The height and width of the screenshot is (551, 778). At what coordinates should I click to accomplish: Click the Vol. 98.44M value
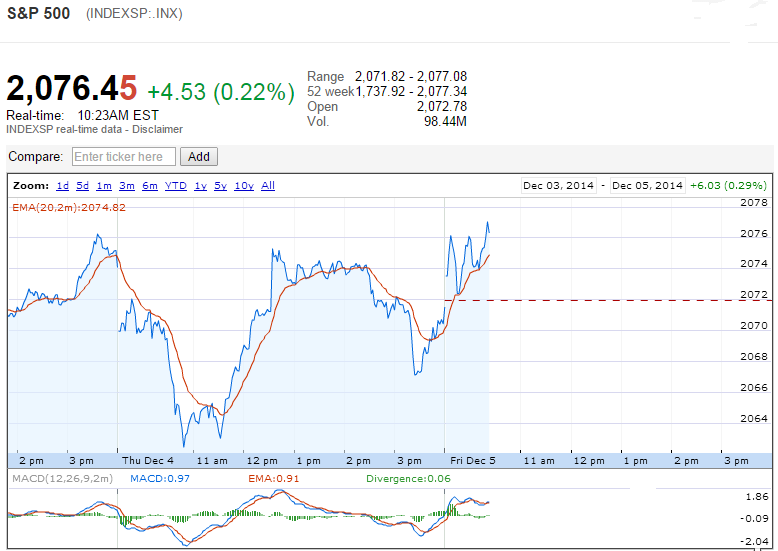tap(445, 121)
